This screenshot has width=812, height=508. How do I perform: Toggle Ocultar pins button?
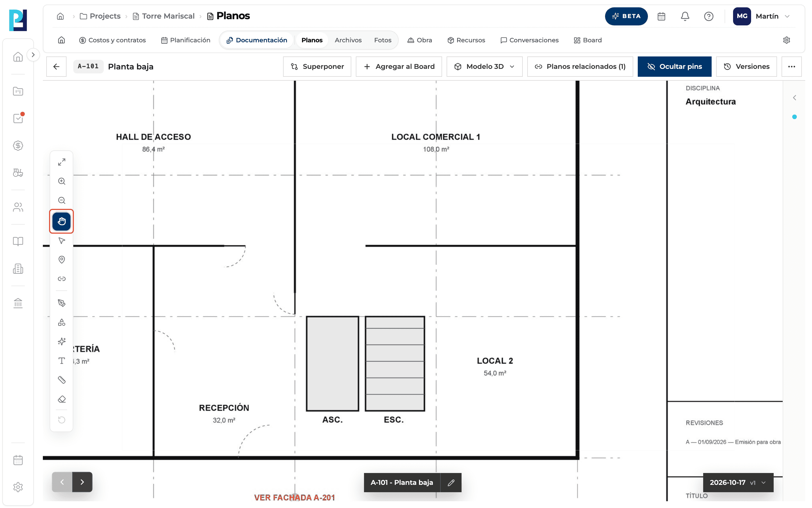[x=674, y=67]
